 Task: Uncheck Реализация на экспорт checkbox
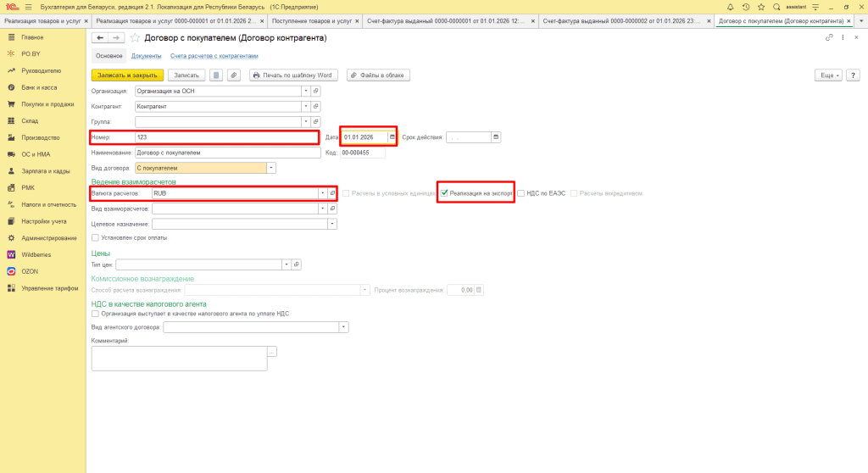444,193
